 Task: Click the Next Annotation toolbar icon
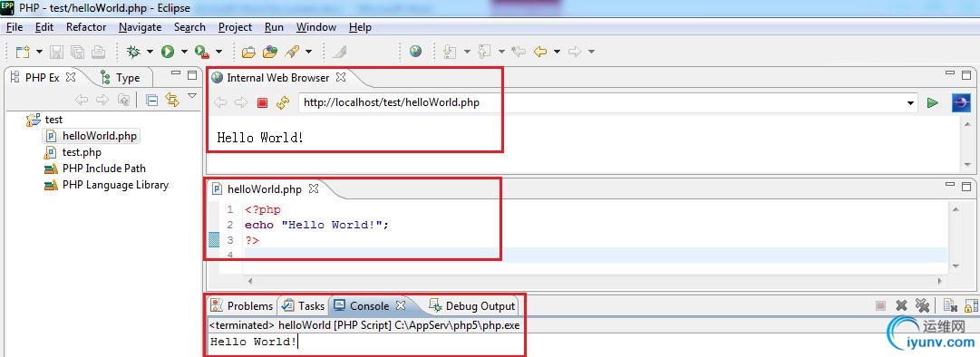450,52
